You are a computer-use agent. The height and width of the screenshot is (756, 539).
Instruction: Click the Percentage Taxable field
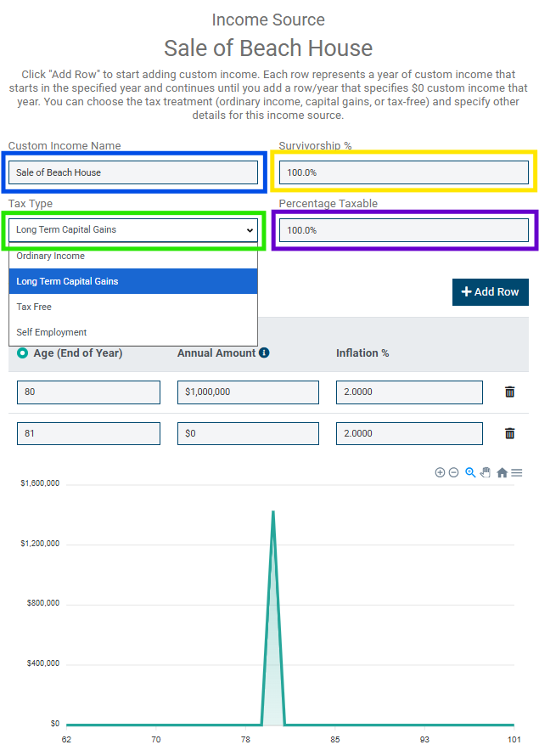(x=403, y=230)
